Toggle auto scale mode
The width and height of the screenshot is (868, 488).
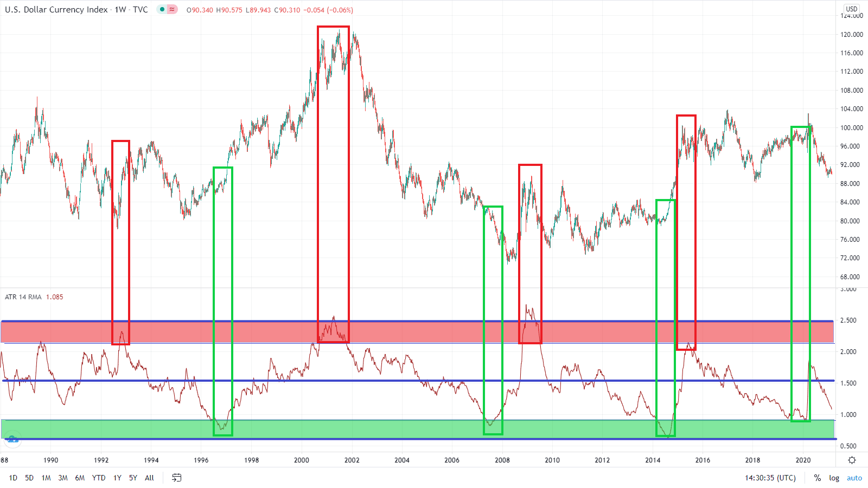[x=854, y=478]
